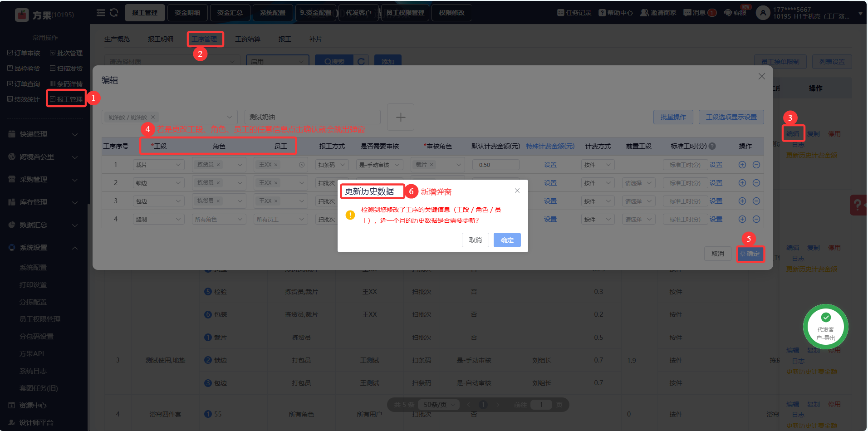
Task: Add a row after 缝制 row 4
Action: [x=742, y=219]
